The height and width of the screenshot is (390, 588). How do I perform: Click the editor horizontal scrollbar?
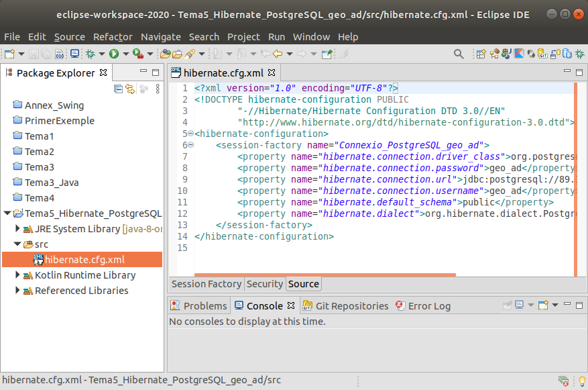pyautogui.click(x=325, y=275)
